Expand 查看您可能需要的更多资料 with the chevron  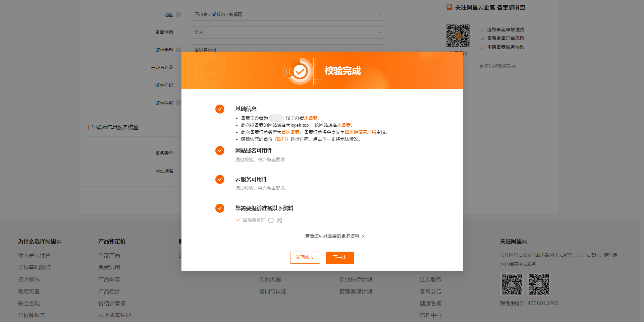(x=363, y=236)
